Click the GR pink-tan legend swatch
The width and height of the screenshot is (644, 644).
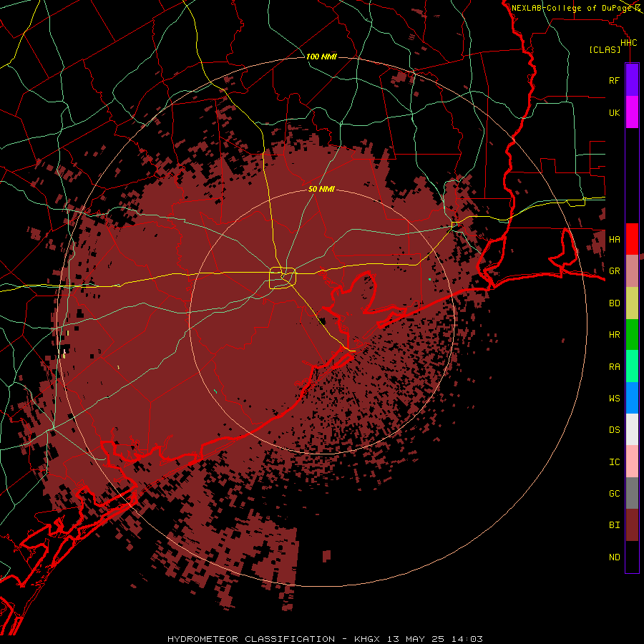click(x=632, y=271)
